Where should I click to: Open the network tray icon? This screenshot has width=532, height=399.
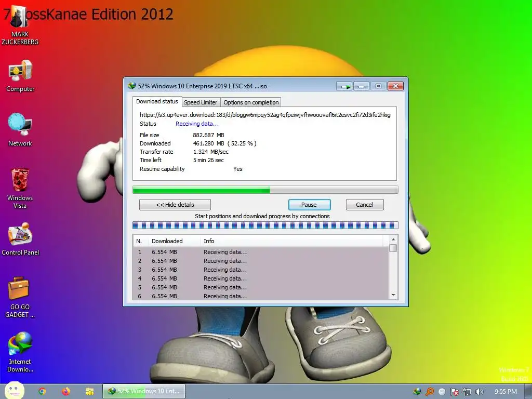click(467, 392)
